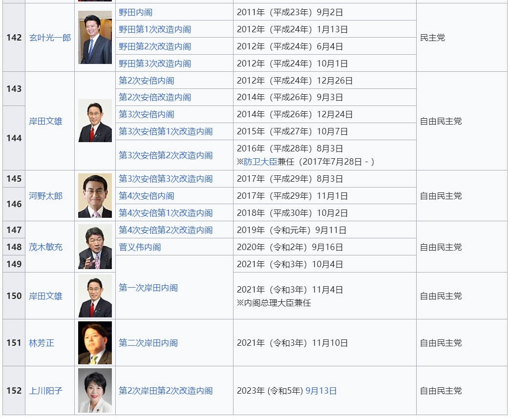Screen dimensions: 511x420
Task: Open the 茂木敏充 name link
Action: coord(45,247)
